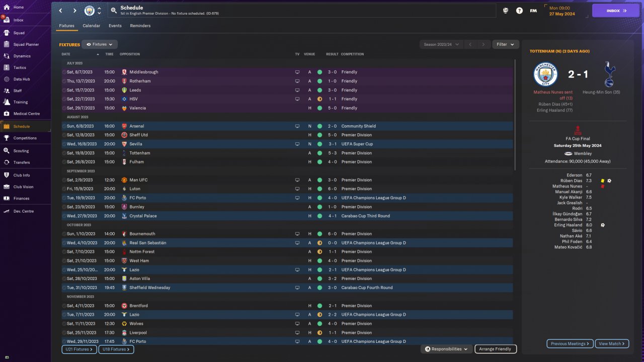Click the forward navigation arrow
This screenshot has height=362, width=644.
click(74, 11)
